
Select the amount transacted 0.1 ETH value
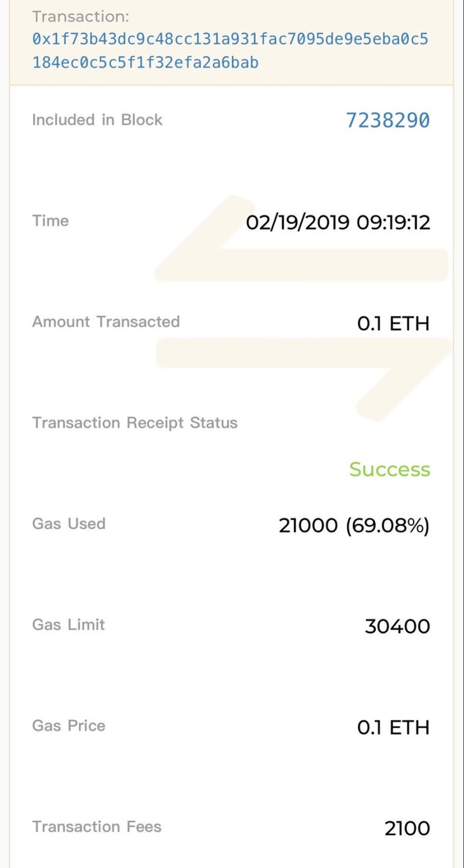point(393,323)
